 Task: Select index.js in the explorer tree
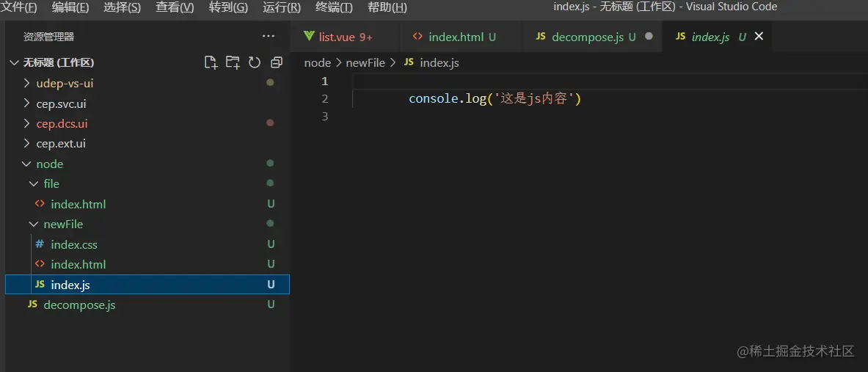(x=147, y=285)
